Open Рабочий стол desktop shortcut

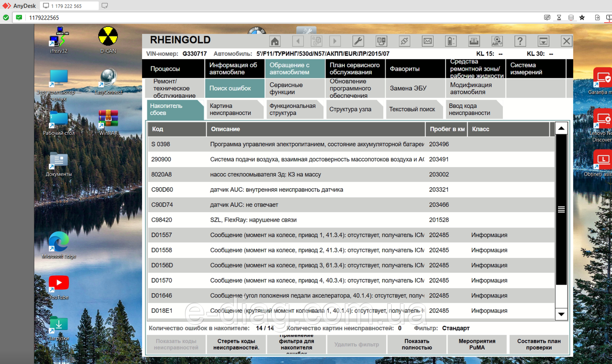(59, 123)
